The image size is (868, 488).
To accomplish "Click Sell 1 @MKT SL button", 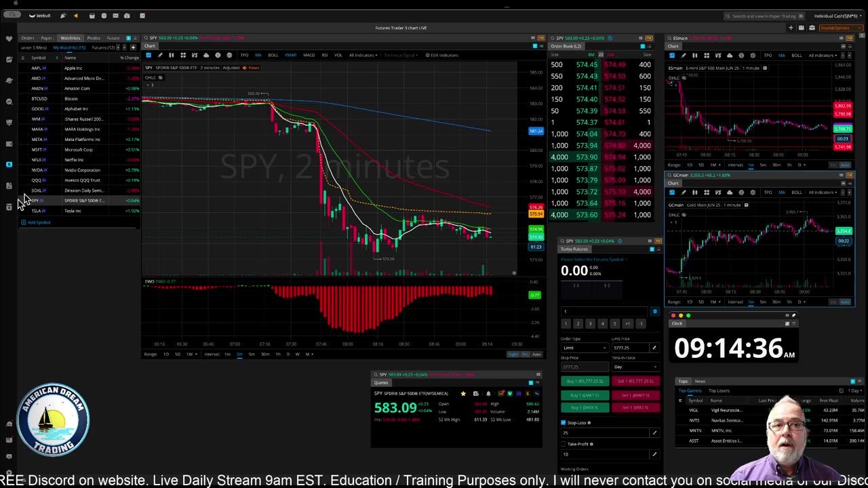I will click(636, 395).
